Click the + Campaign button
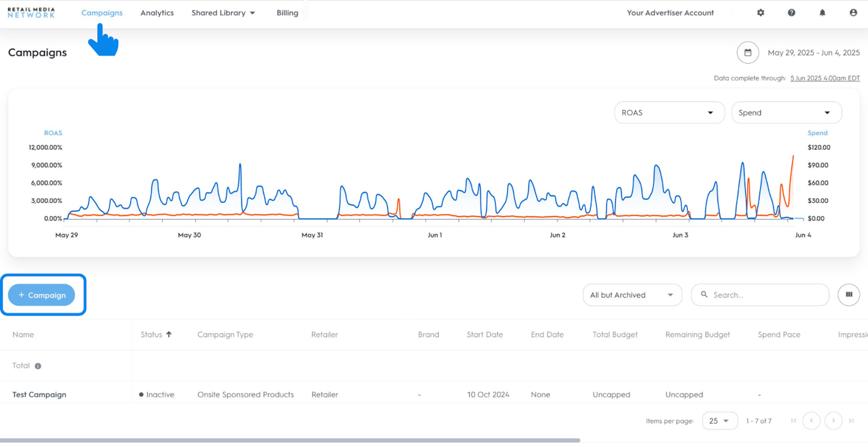This screenshot has width=868, height=447. point(41,295)
